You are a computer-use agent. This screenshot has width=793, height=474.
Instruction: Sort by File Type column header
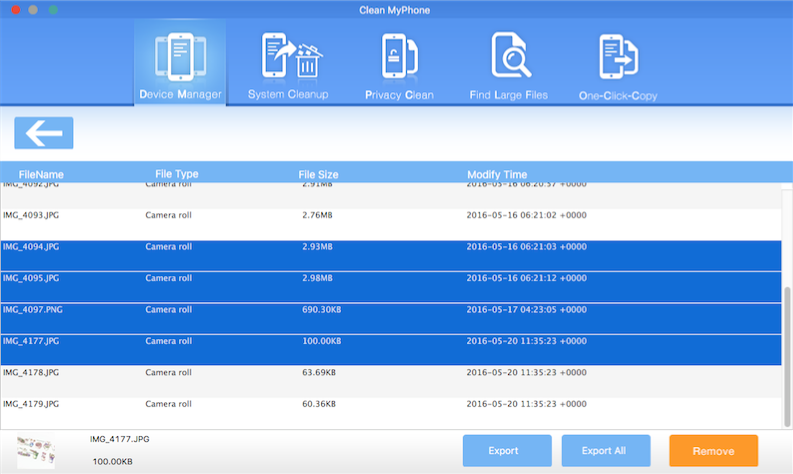coord(177,174)
